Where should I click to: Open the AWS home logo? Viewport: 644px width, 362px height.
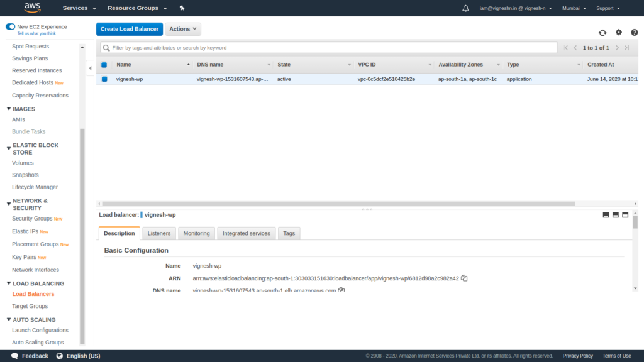(33, 8)
